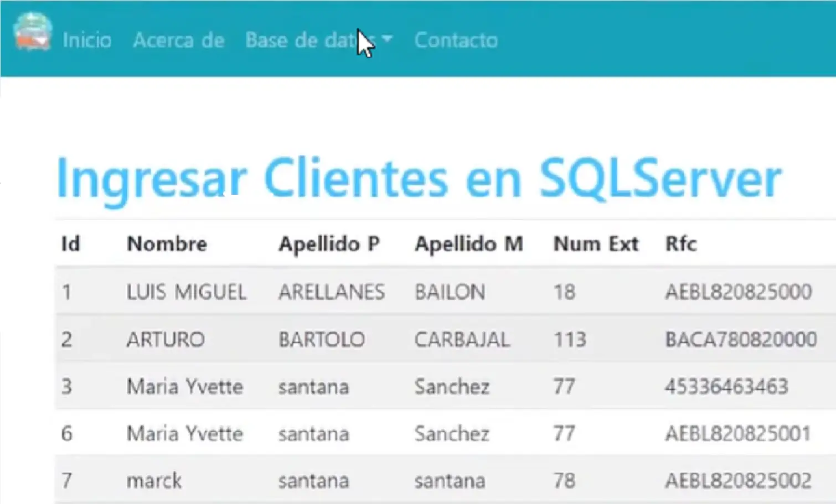Click Num Ext value 18
The height and width of the screenshot is (504, 836).
tap(565, 292)
